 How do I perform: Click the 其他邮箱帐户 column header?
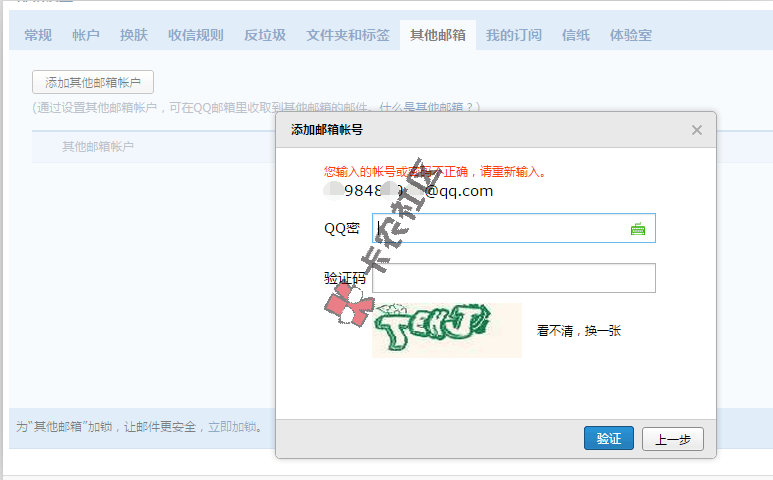(x=98, y=146)
